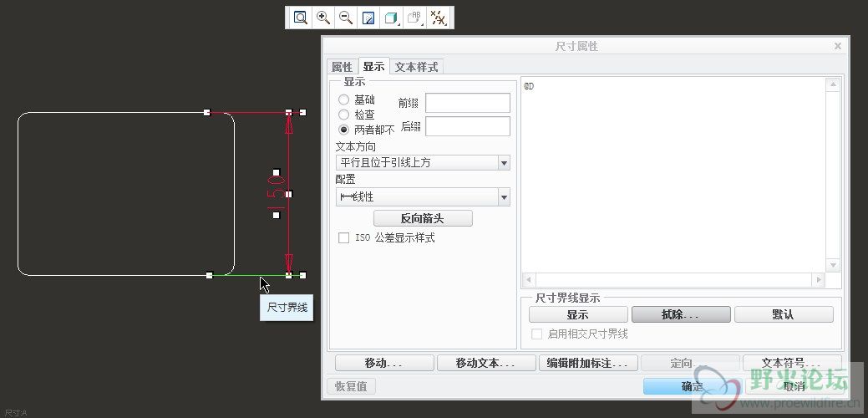Click the 后缀 input field
Image resolution: width=868 pixels, height=418 pixels.
click(467, 126)
